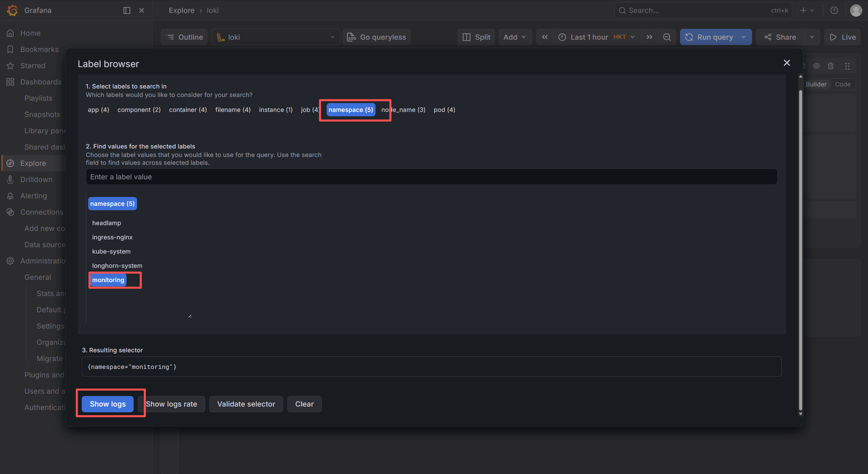The image size is (868, 474).
Task: Open Snapshots in the sidebar
Action: click(x=42, y=115)
